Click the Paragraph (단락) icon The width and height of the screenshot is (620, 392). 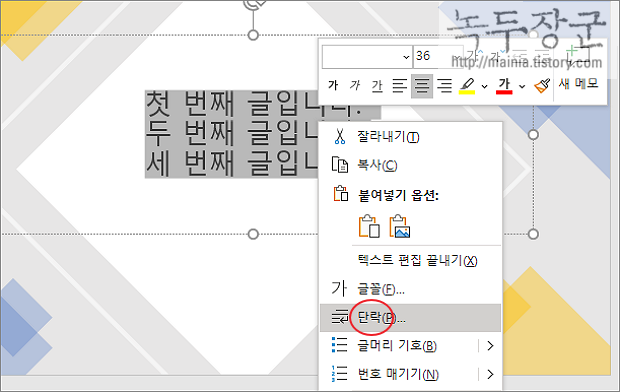(x=340, y=317)
